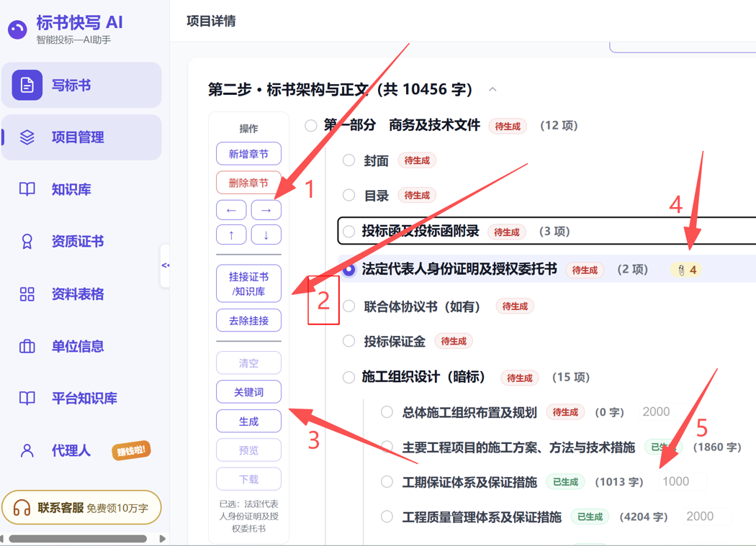Open 项目管理 menu item
The height and width of the screenshot is (546, 756).
coord(81,137)
